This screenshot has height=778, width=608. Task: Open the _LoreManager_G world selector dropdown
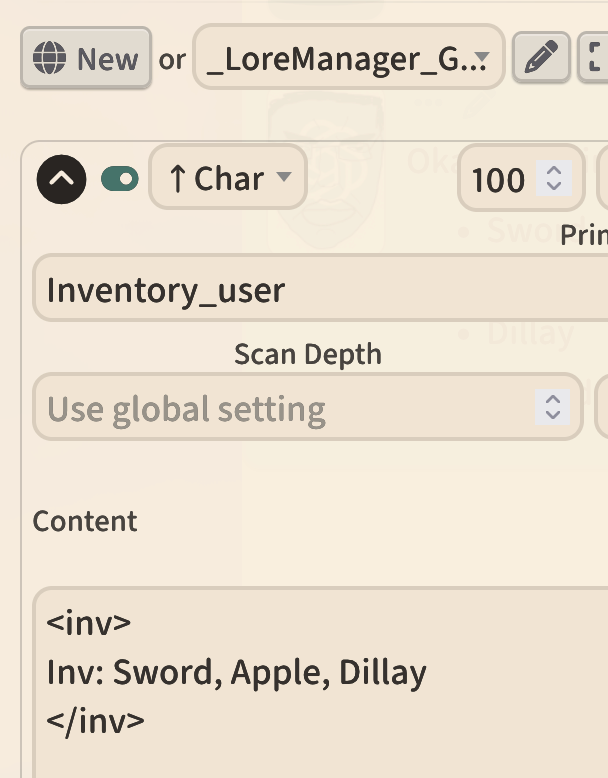pyautogui.click(x=348, y=59)
